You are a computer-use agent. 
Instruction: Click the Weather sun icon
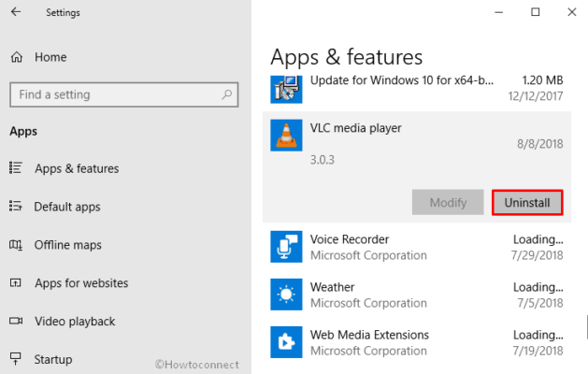click(286, 295)
